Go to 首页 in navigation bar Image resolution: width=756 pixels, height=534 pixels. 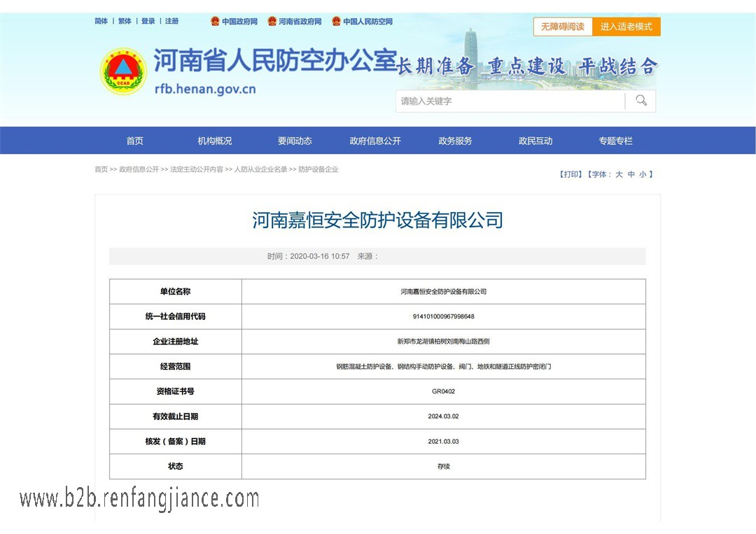pos(134,141)
